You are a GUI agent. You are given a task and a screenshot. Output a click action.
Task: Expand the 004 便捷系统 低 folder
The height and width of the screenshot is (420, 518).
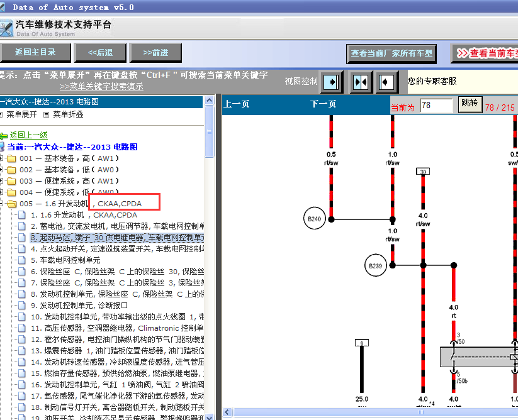[1, 192]
